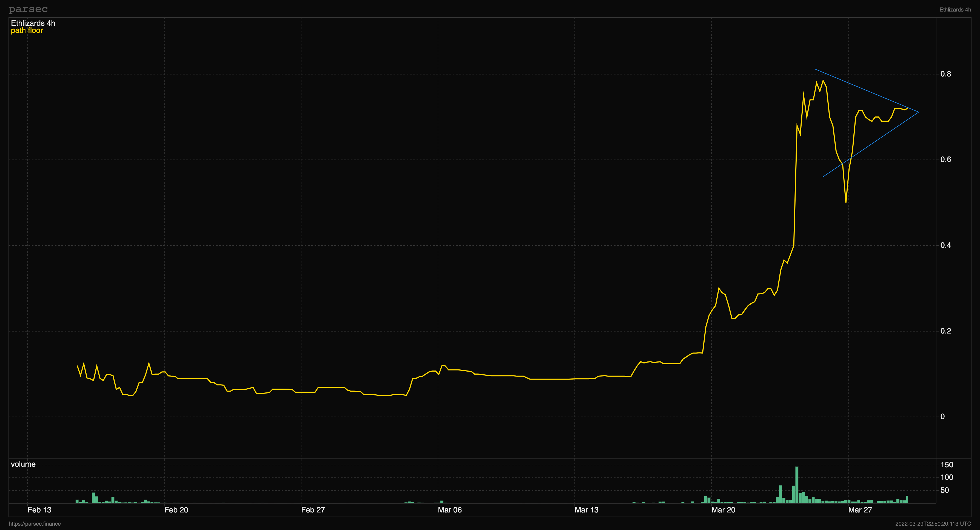Screen dimensions: 980x530
Task: Click the parsec logo text
Action: [x=28, y=9]
